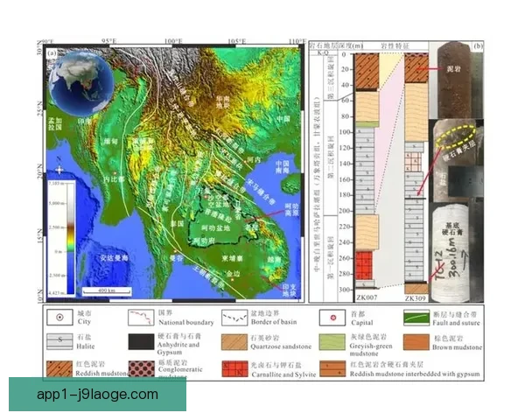Click the 柬埔寨 label on the map
Viewport: 525px width, 420px height.
click(232, 258)
